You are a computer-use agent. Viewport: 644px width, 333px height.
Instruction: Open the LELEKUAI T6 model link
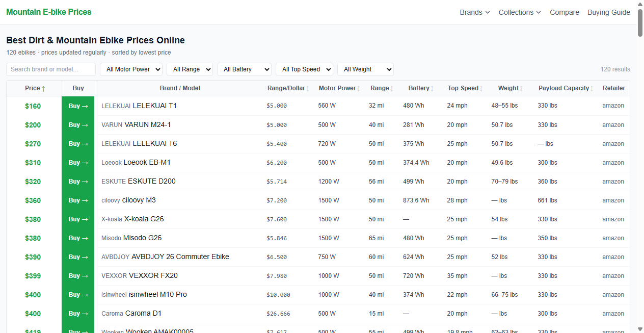pos(154,143)
